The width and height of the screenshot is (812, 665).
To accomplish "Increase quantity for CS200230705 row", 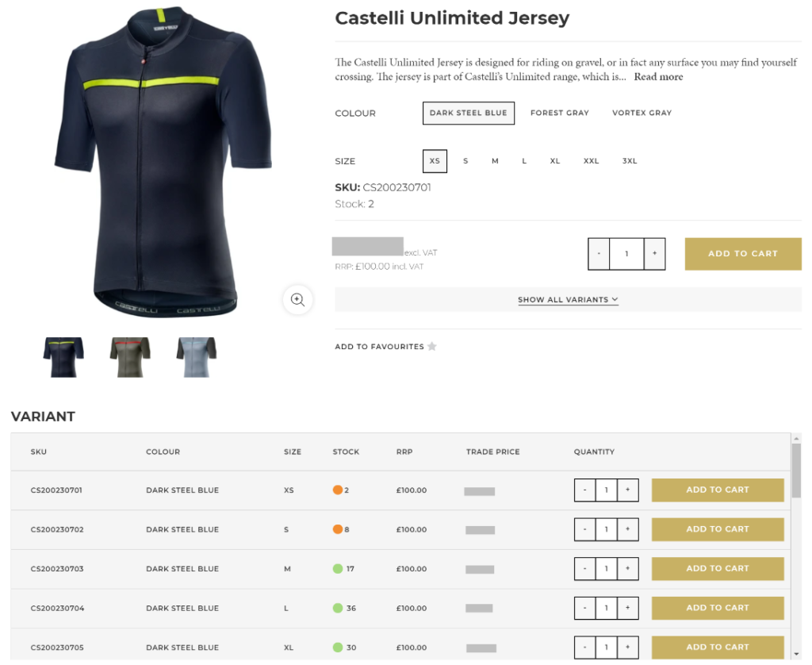I will click(628, 648).
